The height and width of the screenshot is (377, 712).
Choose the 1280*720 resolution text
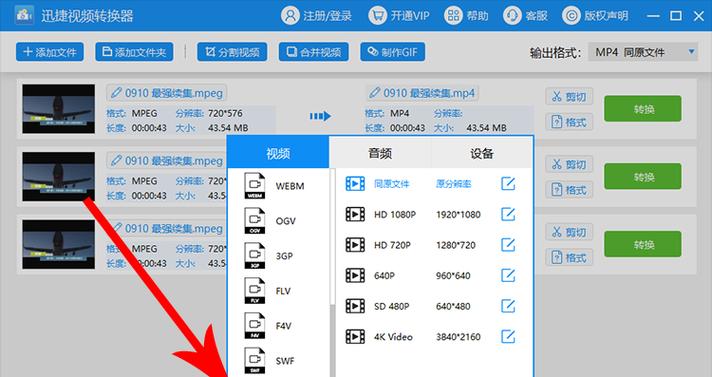455,245
